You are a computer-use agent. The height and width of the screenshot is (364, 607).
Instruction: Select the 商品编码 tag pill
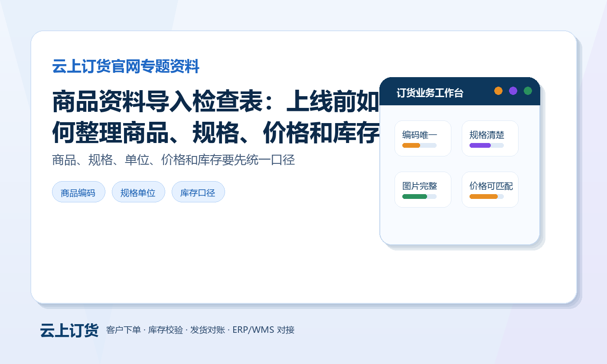tap(78, 192)
